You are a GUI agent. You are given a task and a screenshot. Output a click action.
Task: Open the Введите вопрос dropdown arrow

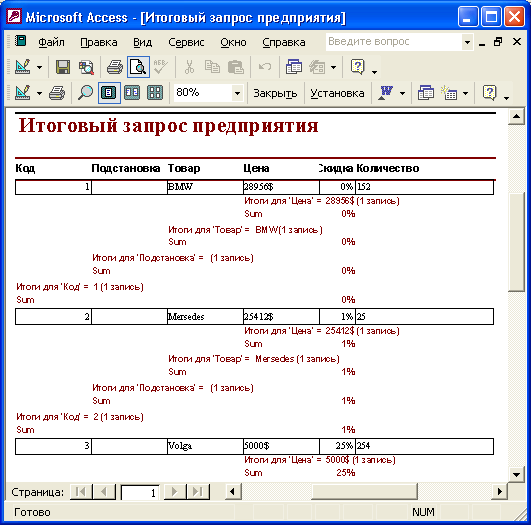(467, 42)
